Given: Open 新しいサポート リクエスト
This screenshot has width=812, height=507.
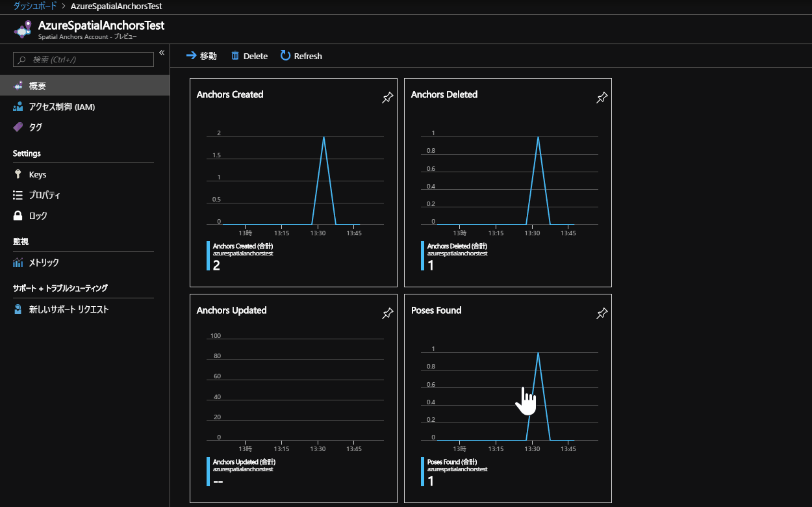Looking at the screenshot, I should coord(68,309).
